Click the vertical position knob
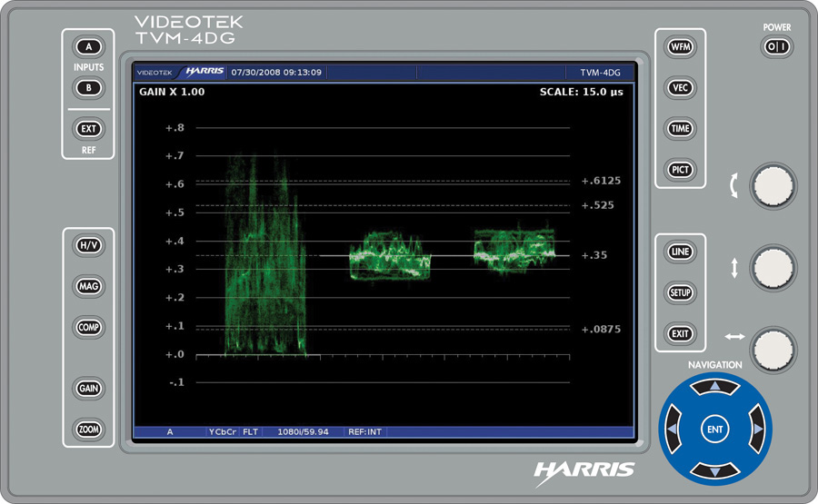 pos(773,268)
